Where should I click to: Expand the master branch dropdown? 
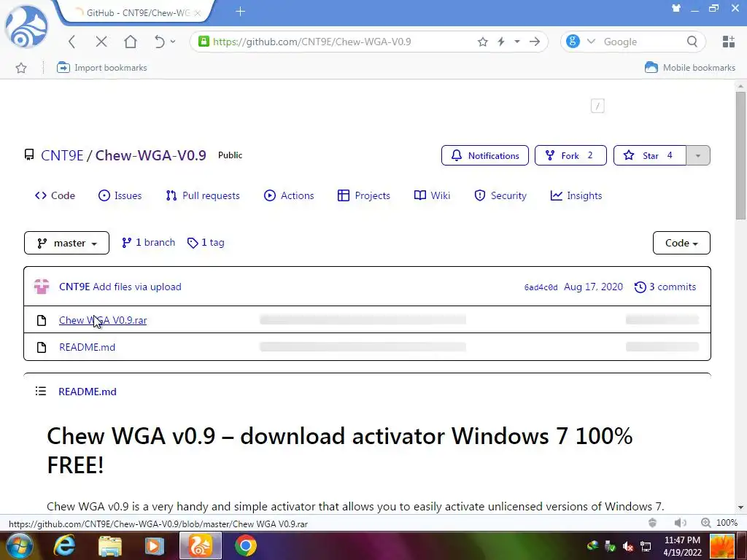66,243
